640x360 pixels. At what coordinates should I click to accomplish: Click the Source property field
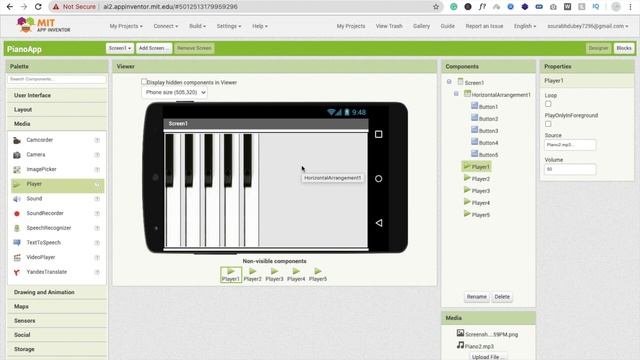tap(570, 145)
